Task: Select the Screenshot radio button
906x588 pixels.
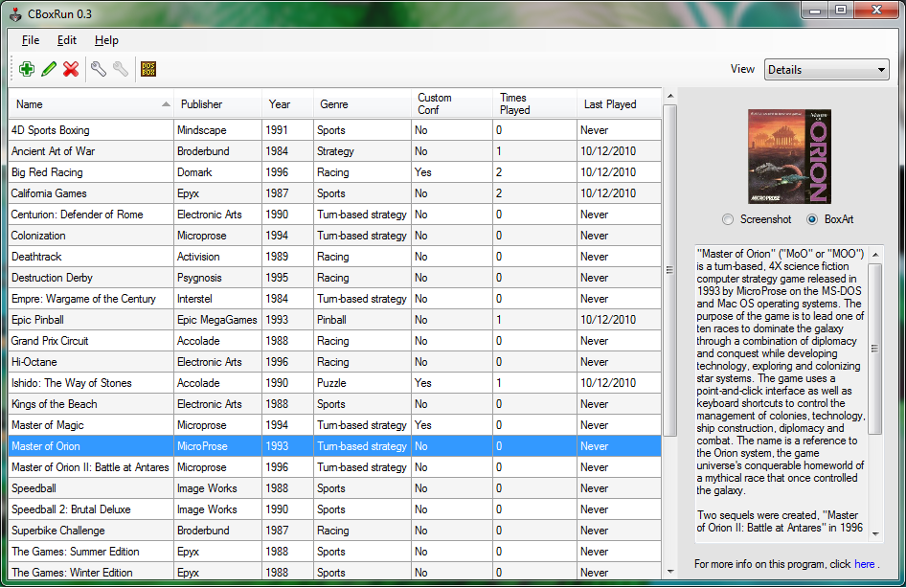Action: [729, 219]
